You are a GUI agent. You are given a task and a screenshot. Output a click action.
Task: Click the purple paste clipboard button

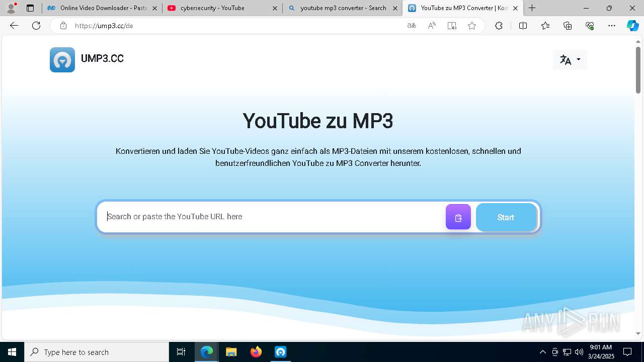458,217
